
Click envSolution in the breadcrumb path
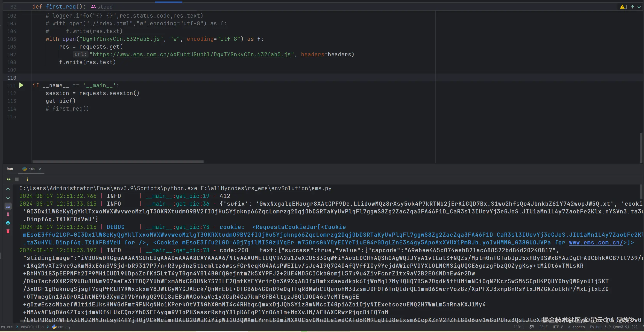click(32, 327)
